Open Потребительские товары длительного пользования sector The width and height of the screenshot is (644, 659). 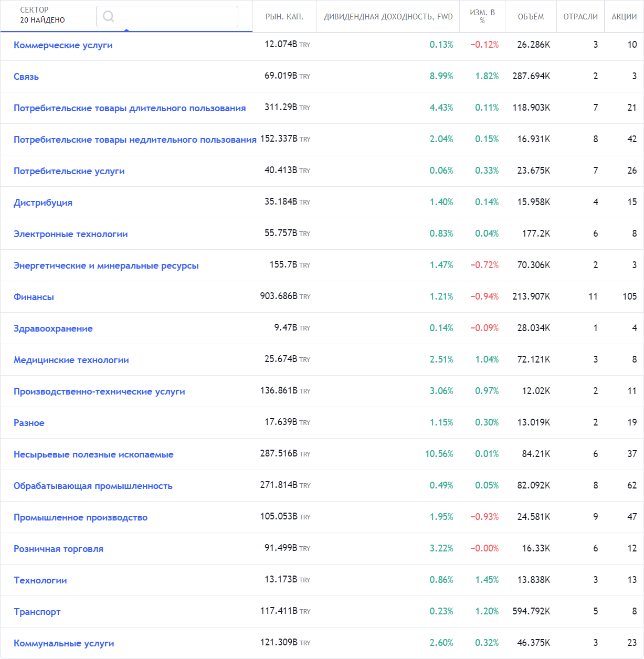[x=130, y=108]
